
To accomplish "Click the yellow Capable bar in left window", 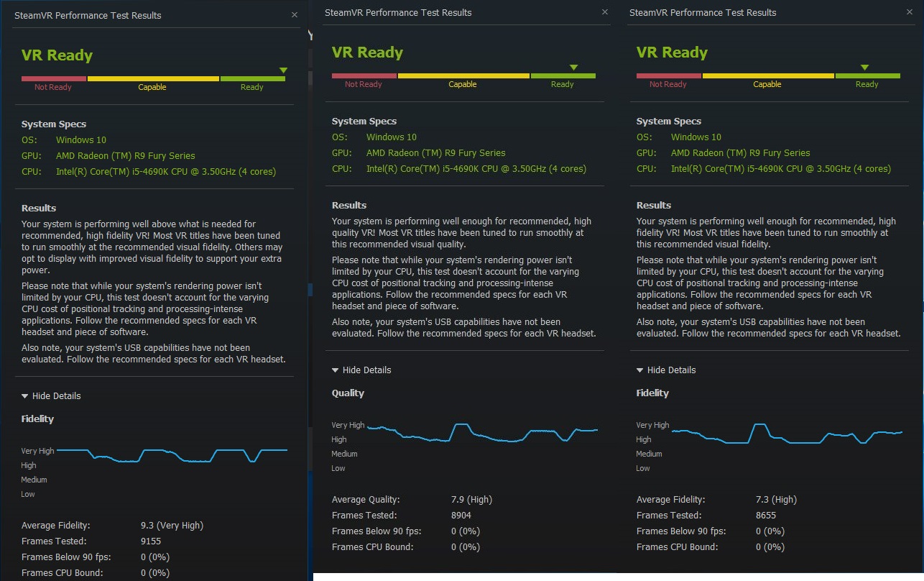I will click(153, 78).
